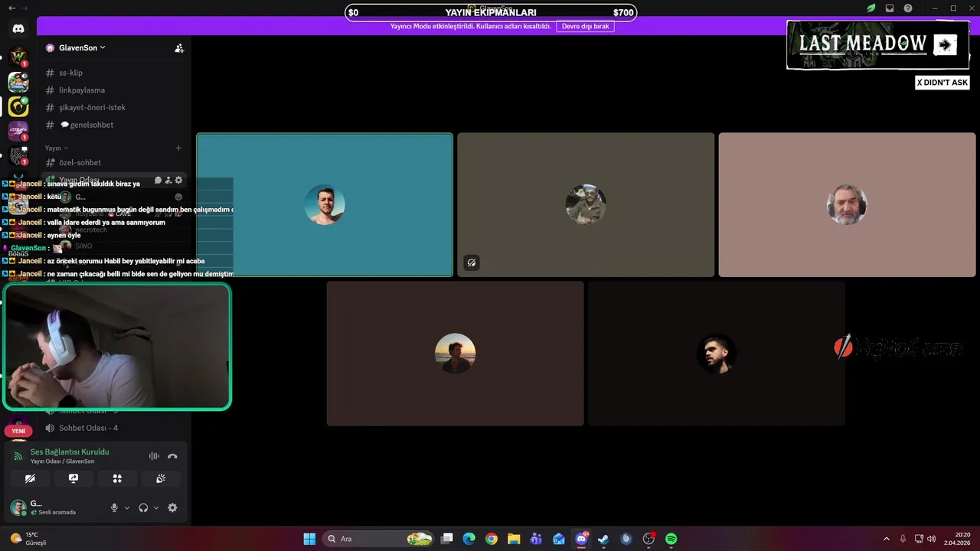980x551 pixels.
Task: Select the teal highlighted participant tile
Action: click(325, 205)
